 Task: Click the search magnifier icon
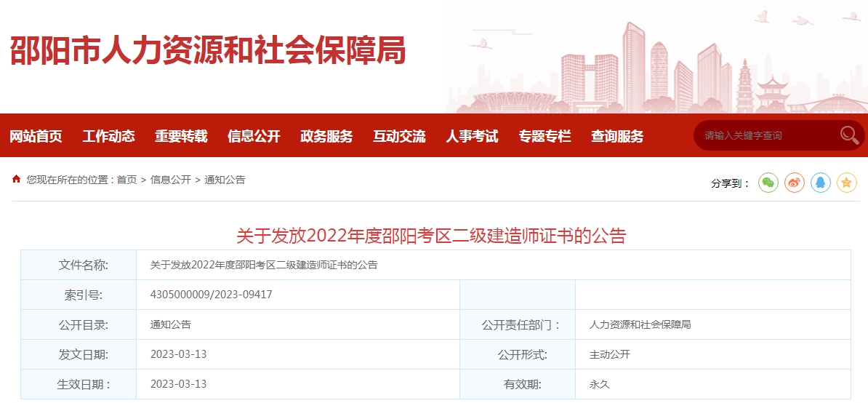point(848,135)
